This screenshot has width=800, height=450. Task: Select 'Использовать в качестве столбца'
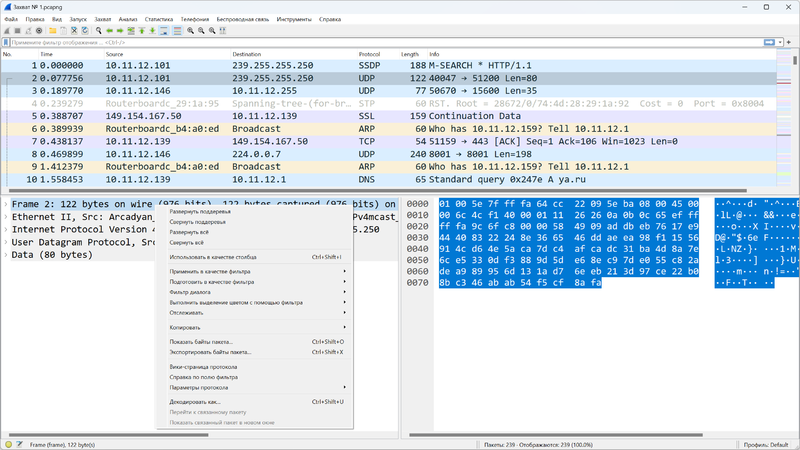pos(257,257)
